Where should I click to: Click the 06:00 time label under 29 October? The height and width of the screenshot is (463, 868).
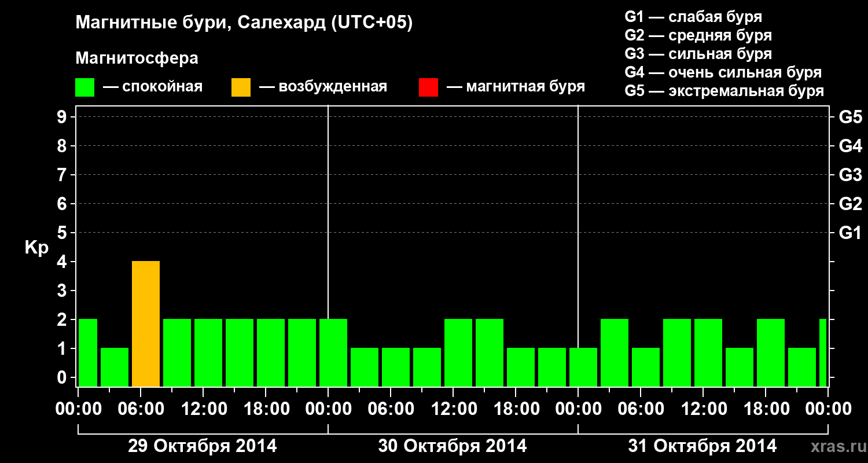pos(141,409)
